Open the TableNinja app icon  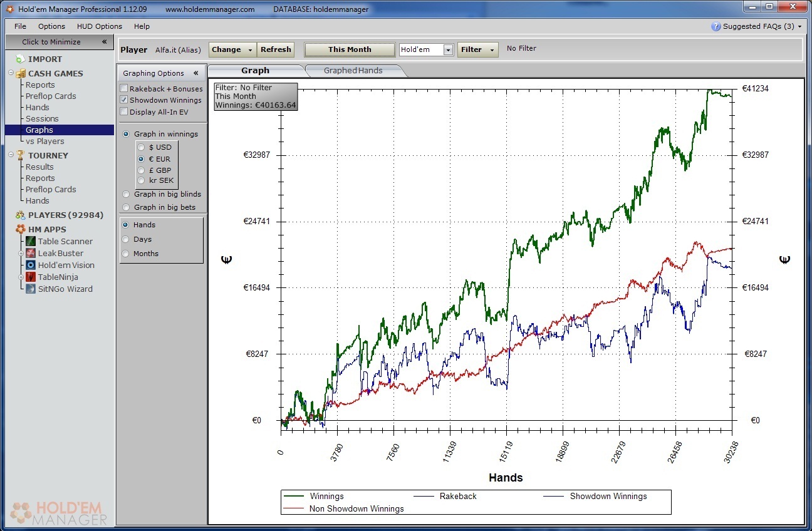31,277
